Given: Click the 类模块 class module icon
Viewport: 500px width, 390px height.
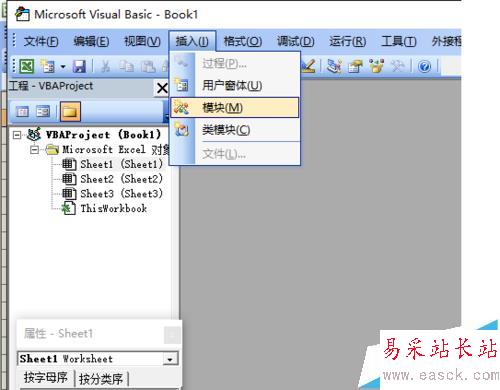Looking at the screenshot, I should click(x=182, y=130).
